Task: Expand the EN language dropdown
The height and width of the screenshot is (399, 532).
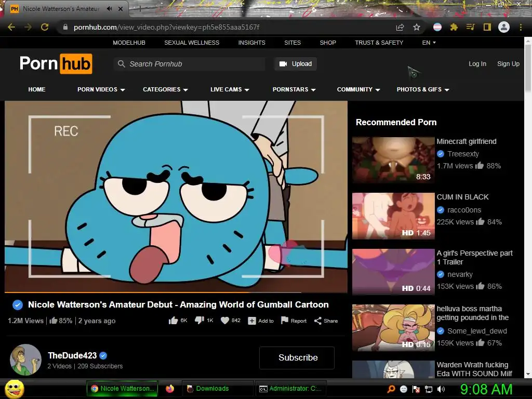Action: pyautogui.click(x=429, y=43)
